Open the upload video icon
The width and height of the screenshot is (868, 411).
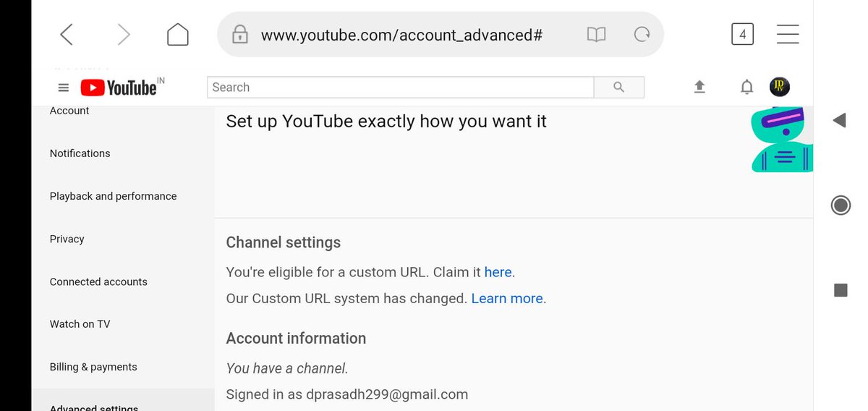pos(699,88)
